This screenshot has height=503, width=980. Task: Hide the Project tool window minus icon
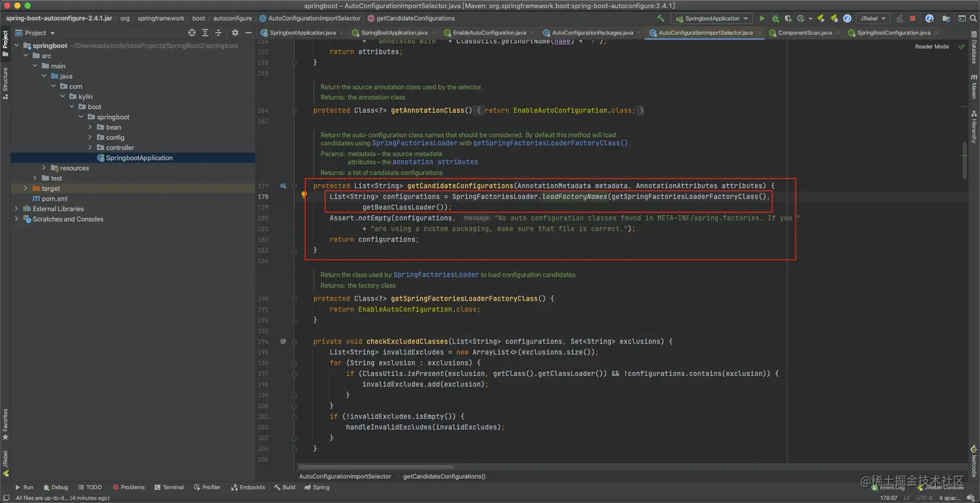tap(248, 32)
